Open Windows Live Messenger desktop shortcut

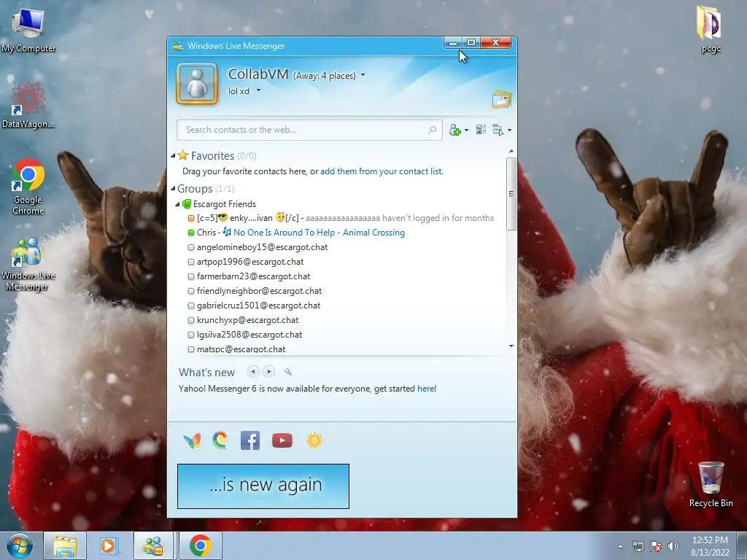28,264
